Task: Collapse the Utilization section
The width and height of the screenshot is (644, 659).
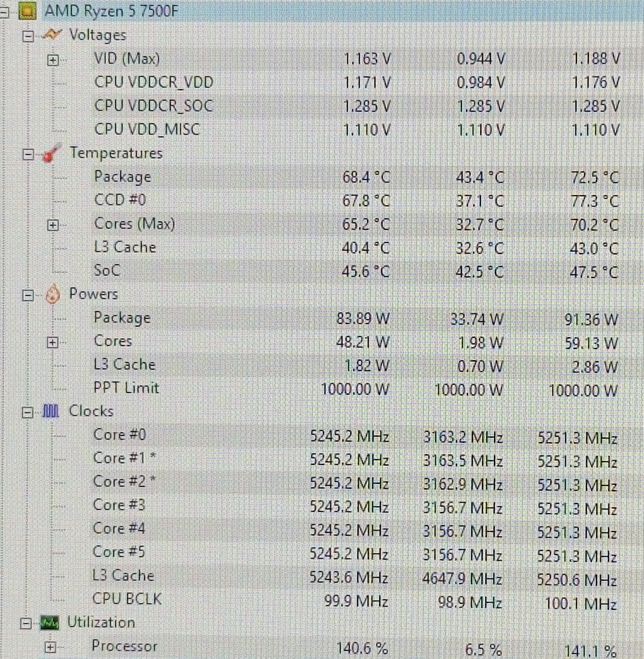Action: [26, 624]
